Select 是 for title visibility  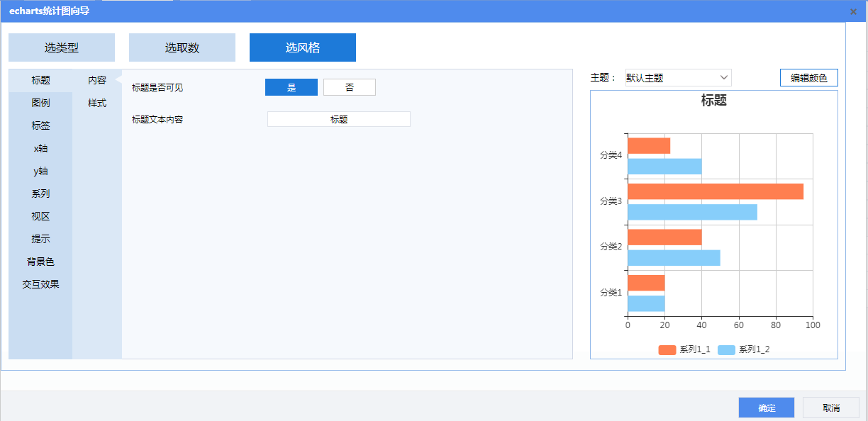pos(291,87)
